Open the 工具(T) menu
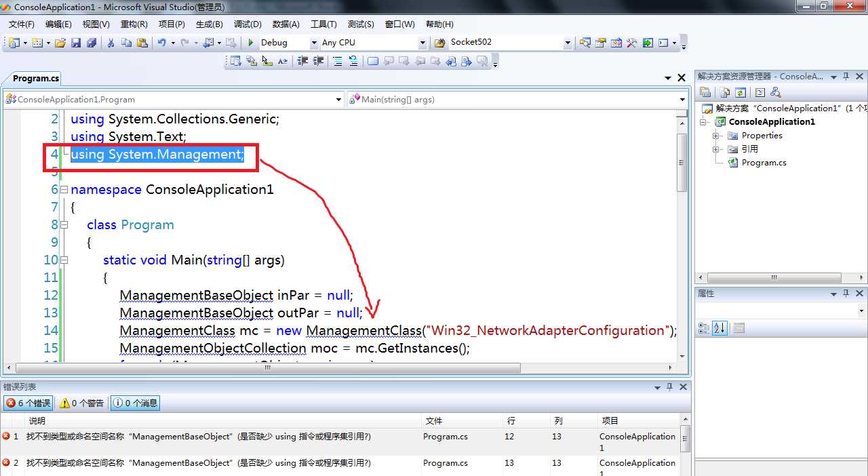The width and height of the screenshot is (868, 476). 323,24
